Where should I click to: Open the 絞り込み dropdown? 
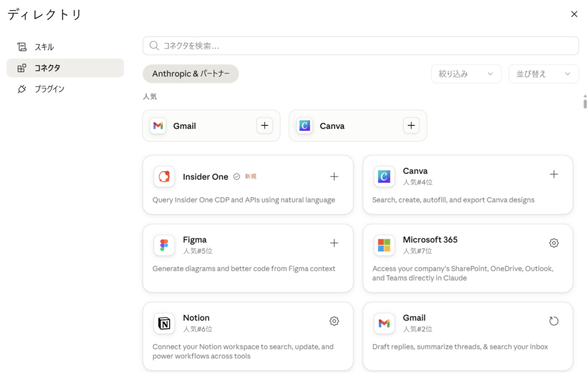coord(466,74)
